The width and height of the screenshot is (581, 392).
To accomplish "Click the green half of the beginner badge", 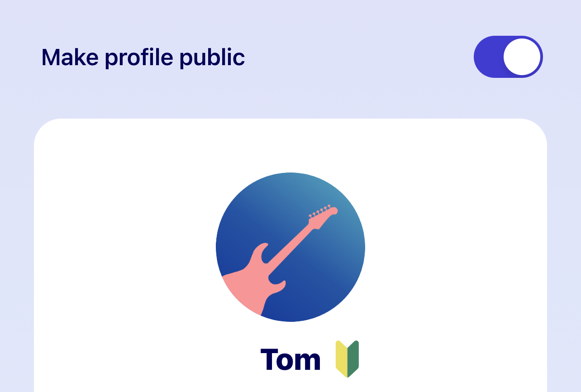I will click(353, 359).
